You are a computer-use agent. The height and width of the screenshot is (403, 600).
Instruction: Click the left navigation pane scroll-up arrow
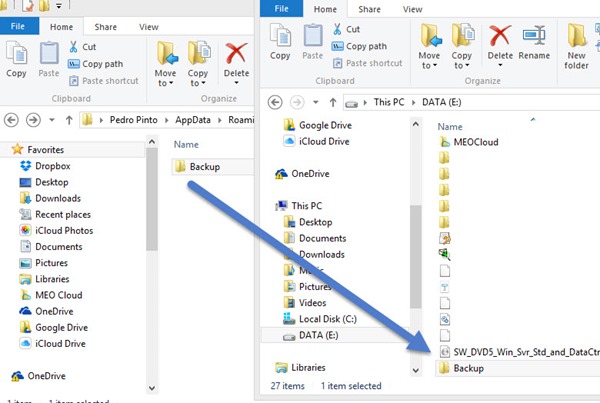click(152, 142)
